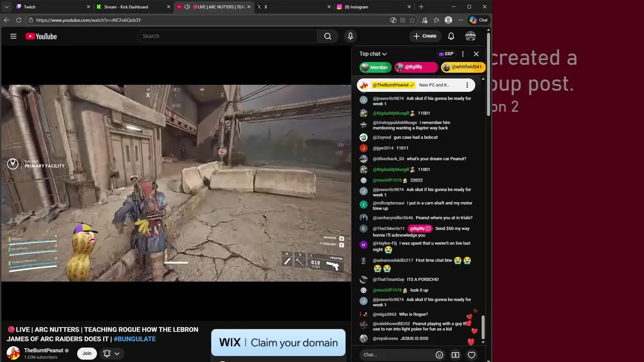The height and width of the screenshot is (362, 644).
Task: Switch to the X tab
Action: 293,7
